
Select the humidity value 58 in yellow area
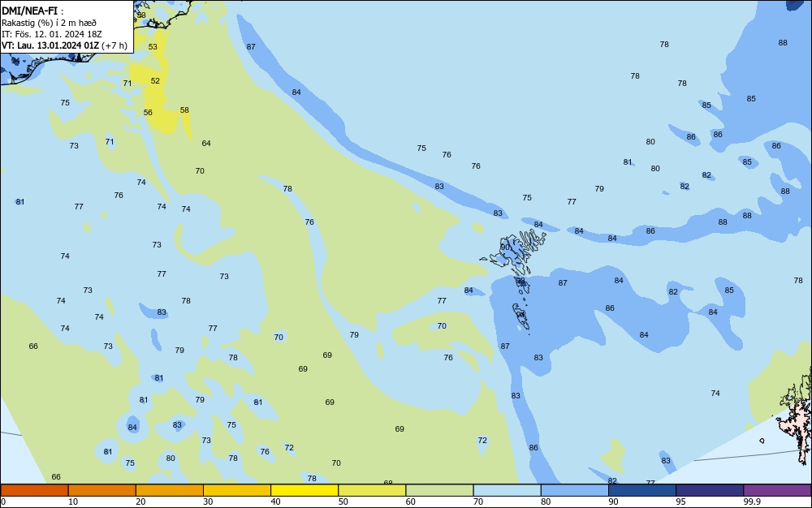[184, 110]
